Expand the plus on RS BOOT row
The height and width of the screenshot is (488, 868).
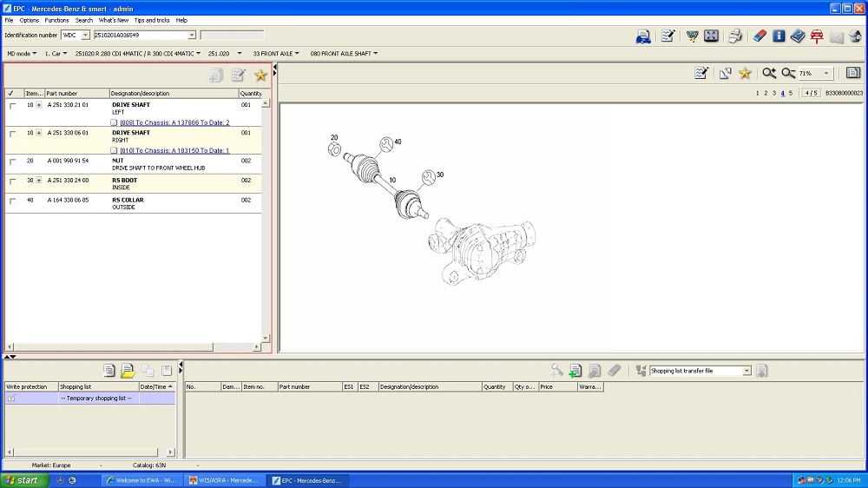pyautogui.click(x=39, y=180)
